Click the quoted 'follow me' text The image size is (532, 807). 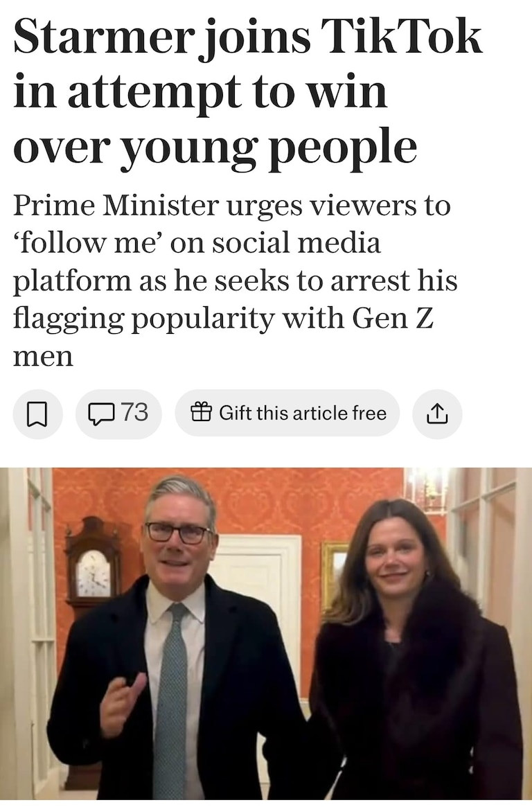tap(87, 243)
